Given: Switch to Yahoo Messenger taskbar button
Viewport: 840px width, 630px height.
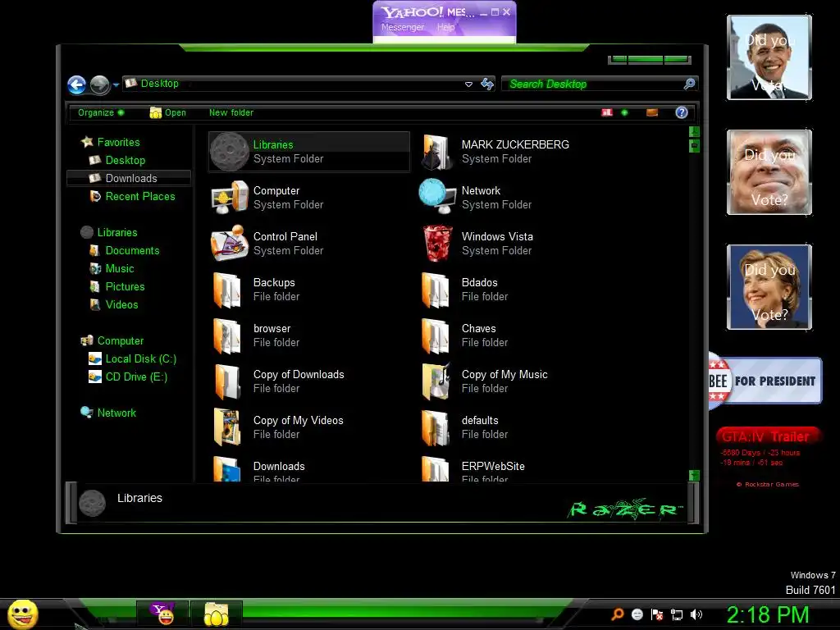Looking at the screenshot, I should point(162,614).
